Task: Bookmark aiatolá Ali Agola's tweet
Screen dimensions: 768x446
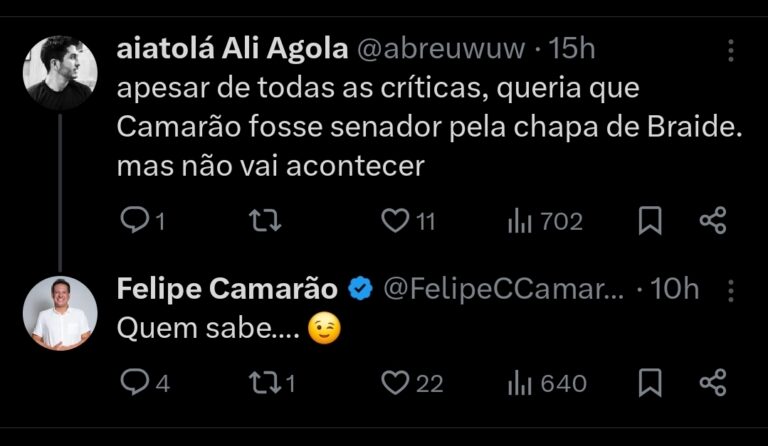Action: click(650, 220)
